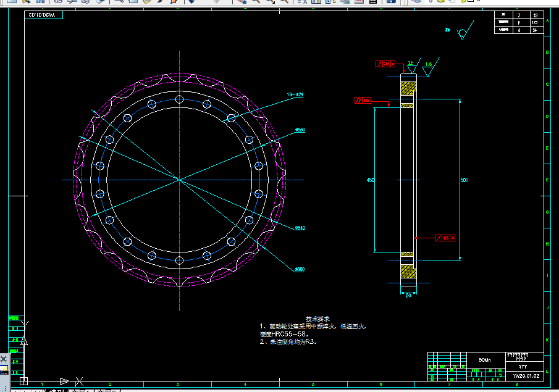Image resolution: width=559 pixels, height=392 pixels.
Task: Select the 1.6 roughness symbol
Action: pyautogui.click(x=431, y=67)
